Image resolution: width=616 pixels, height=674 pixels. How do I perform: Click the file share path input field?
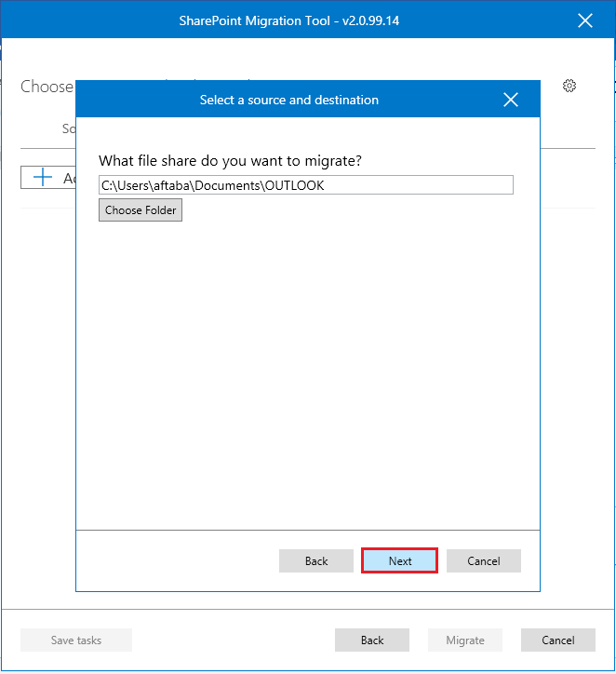point(306,185)
